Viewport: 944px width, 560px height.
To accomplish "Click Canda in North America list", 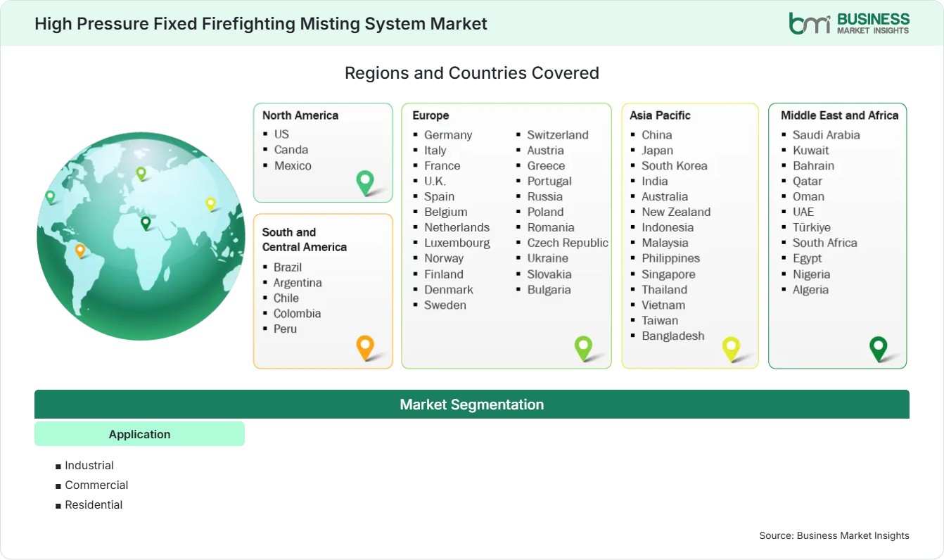I will coord(291,149).
